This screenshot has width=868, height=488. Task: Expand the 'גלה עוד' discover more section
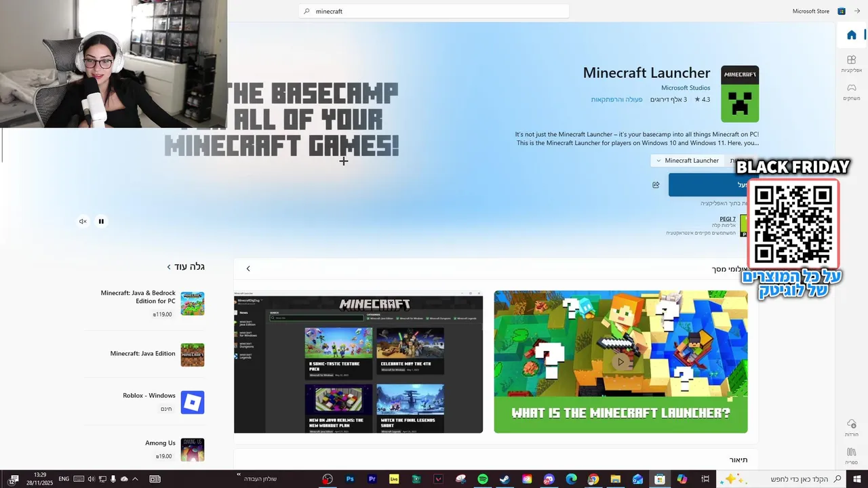pyautogui.click(x=186, y=267)
